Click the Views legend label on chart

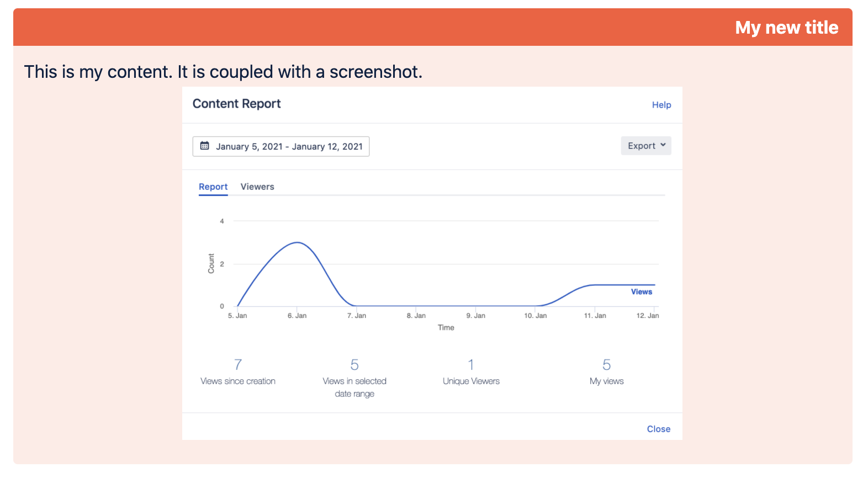click(641, 292)
